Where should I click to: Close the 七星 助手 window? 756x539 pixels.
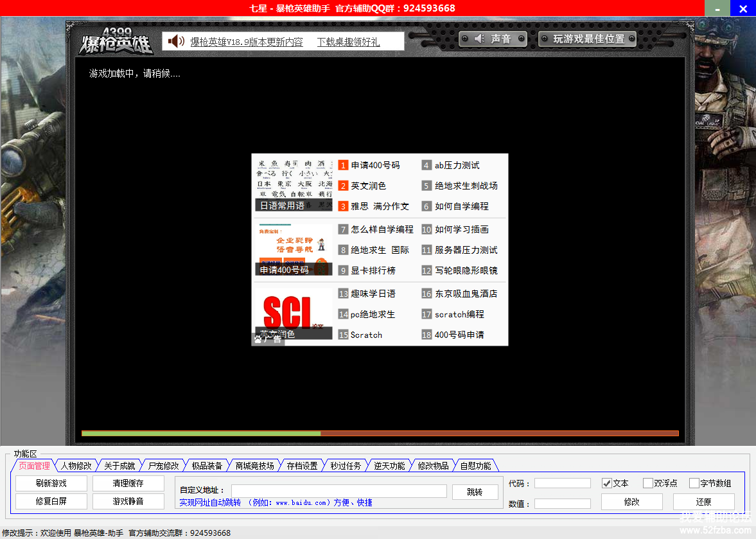coord(743,8)
